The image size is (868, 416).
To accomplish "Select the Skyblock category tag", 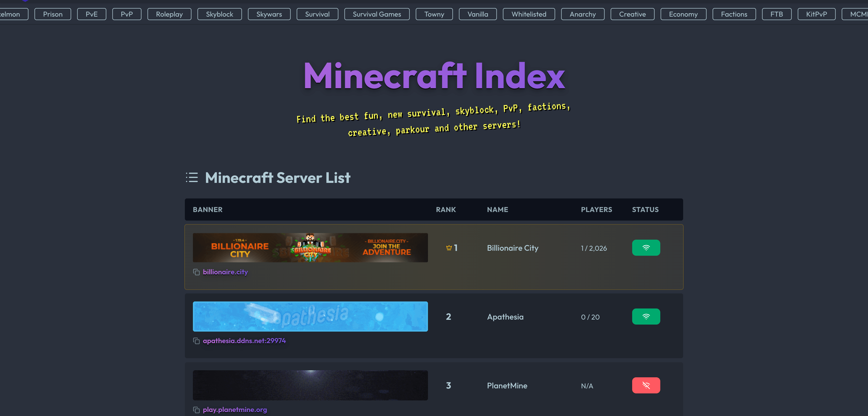I will [220, 14].
